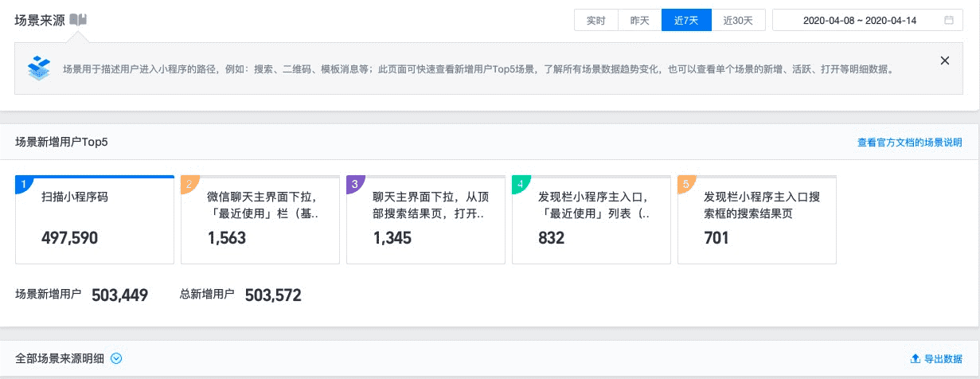Click the 1,563 value
Screen dimensions: 980x379
coord(227,238)
